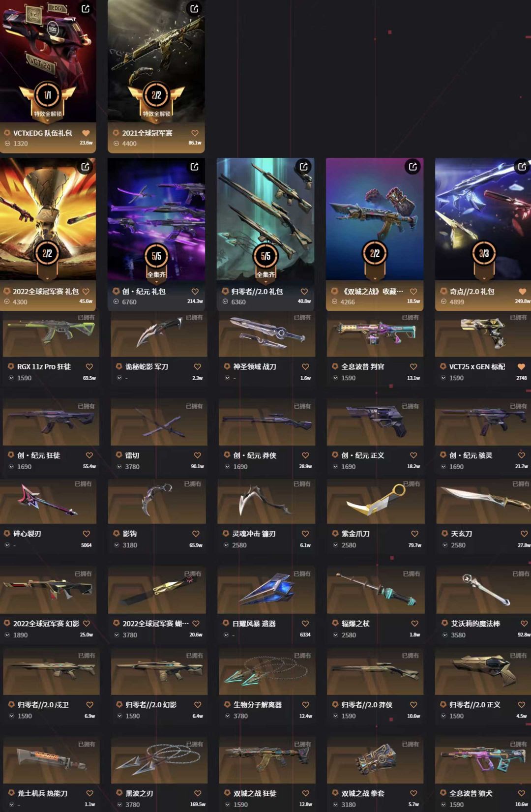Share the 《双城之战》收藏 bundle card
This screenshot has width=531, height=812.
coord(413,167)
